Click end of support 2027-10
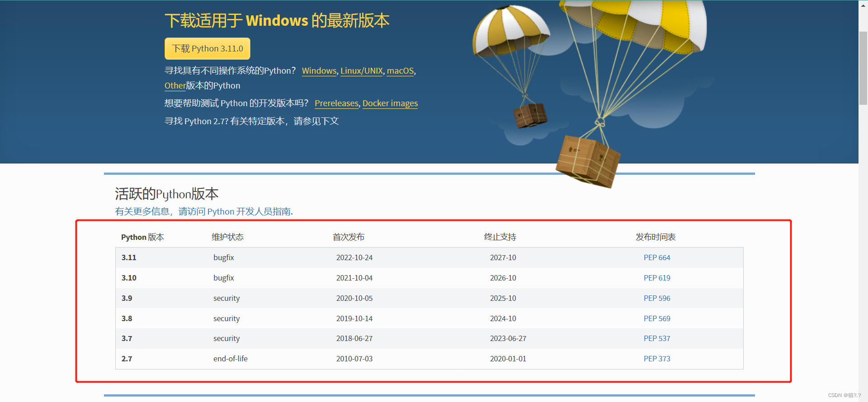868x402 pixels. (503, 257)
